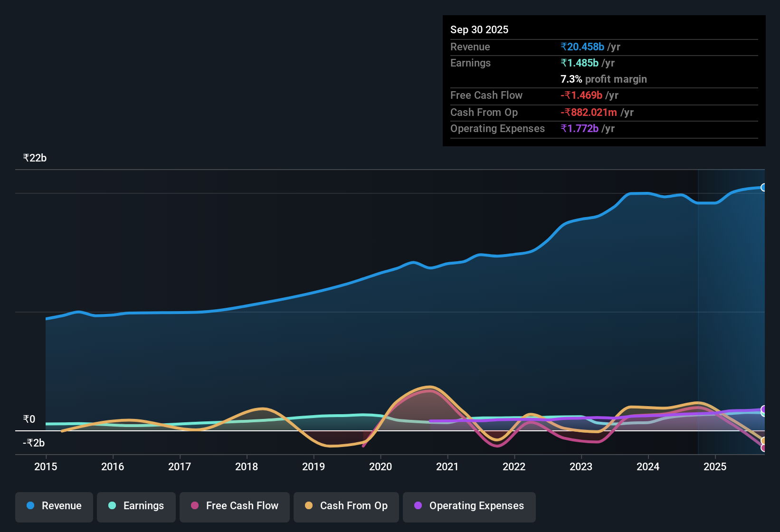Click the purple Operating Expenses color swatch

(418, 506)
